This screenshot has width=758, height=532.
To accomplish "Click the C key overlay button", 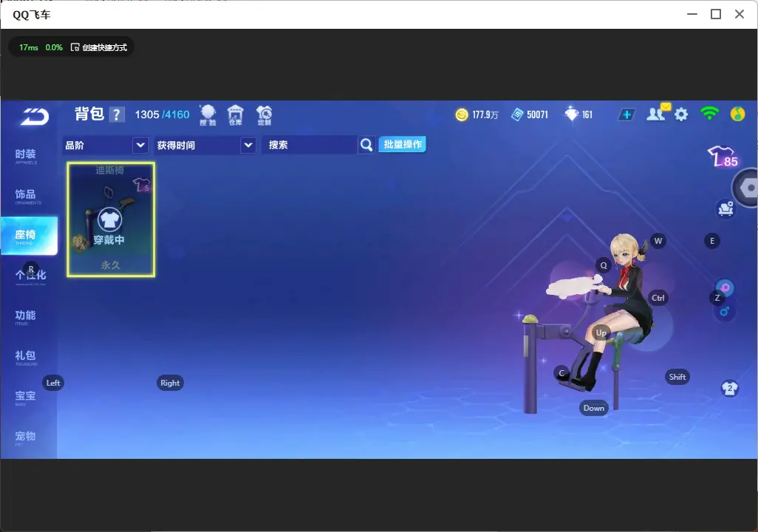I will 561,372.
